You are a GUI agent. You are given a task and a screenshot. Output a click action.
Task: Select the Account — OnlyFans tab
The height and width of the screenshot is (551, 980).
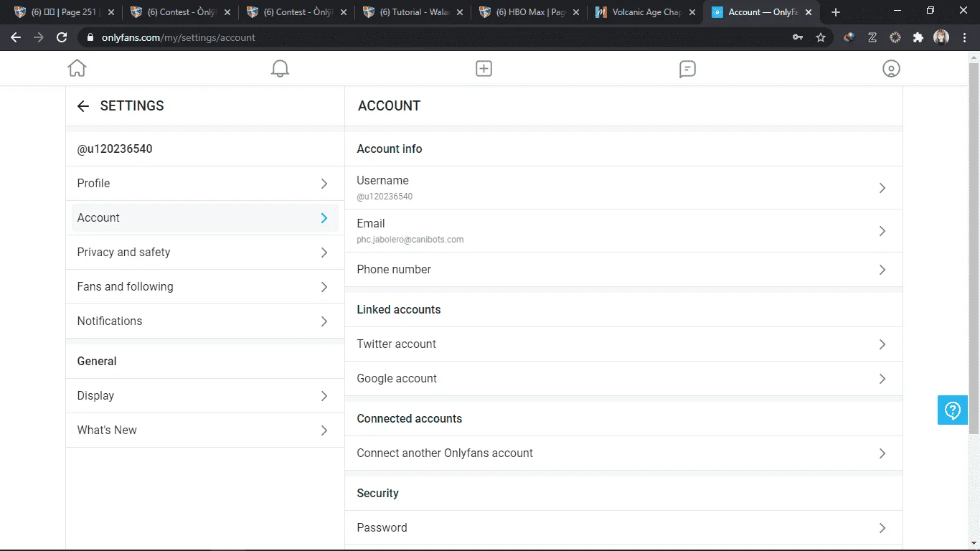pos(761,12)
